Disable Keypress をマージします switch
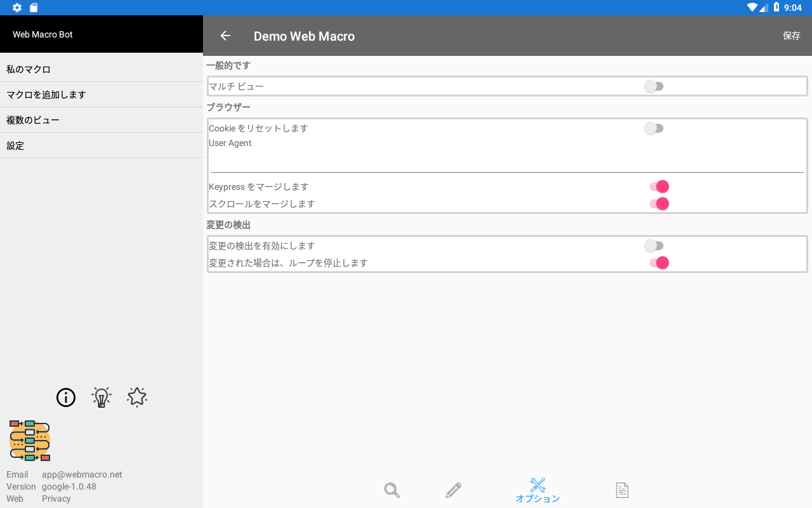This screenshot has width=812, height=508. click(659, 187)
